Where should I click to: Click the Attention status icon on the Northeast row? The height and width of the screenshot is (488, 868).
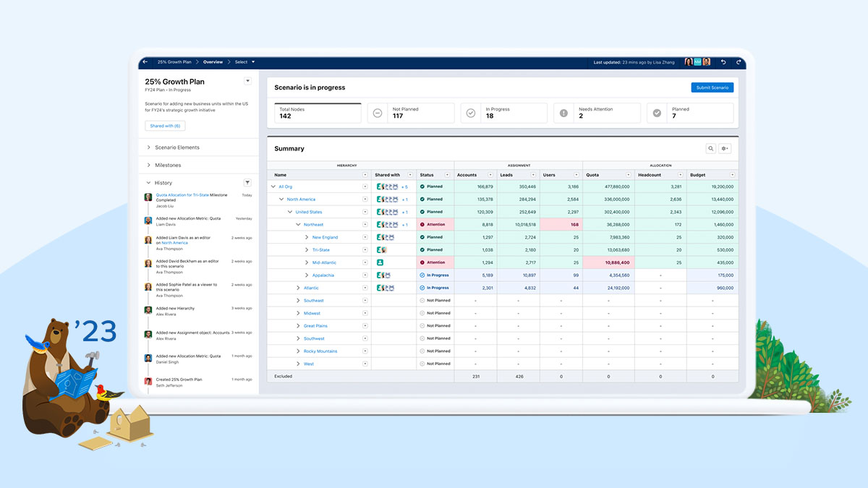(423, 224)
